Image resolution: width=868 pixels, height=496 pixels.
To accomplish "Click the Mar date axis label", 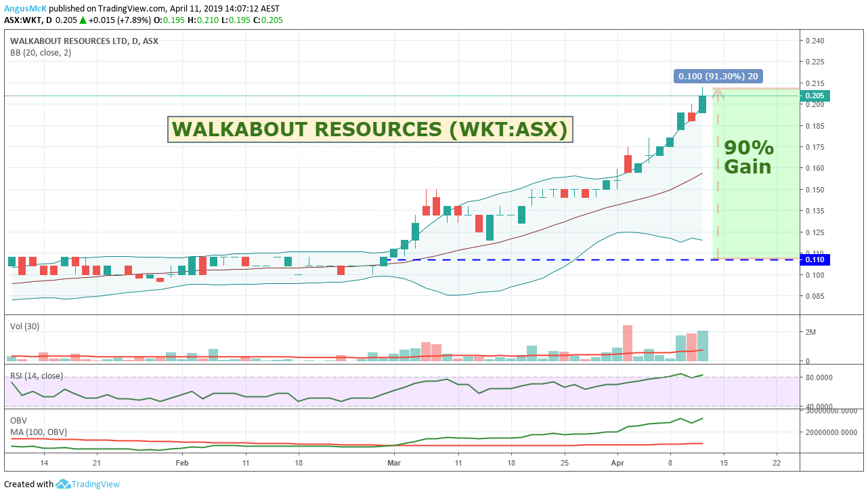I will point(393,463).
